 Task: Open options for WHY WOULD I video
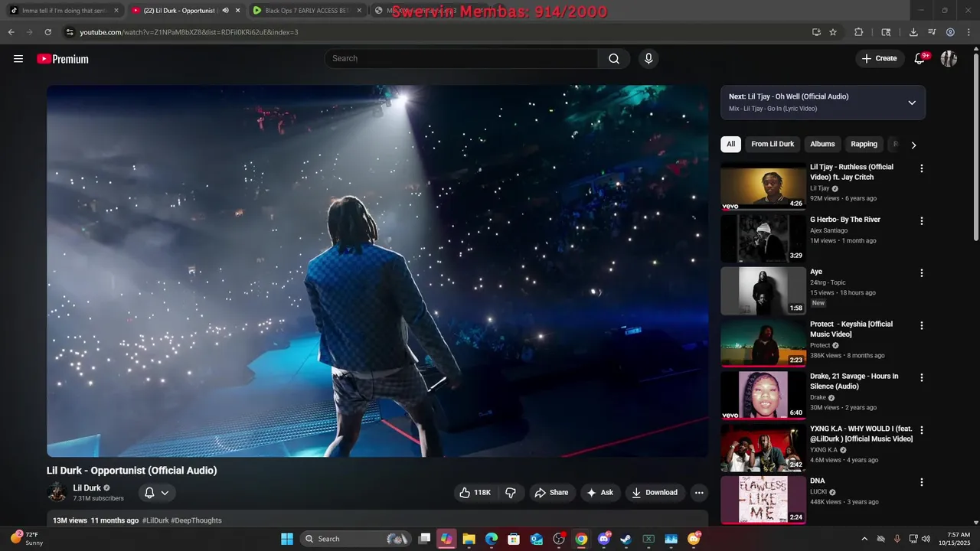[922, 431]
